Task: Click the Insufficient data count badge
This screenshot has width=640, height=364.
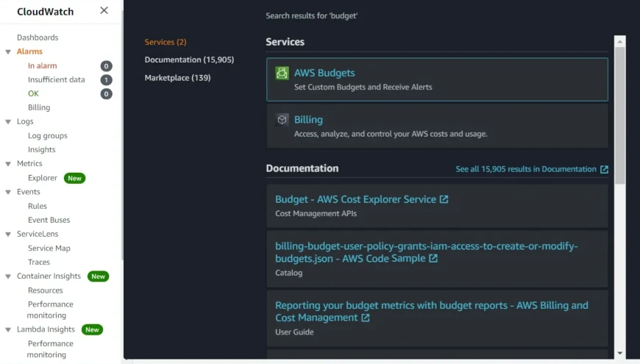Action: pos(106,79)
